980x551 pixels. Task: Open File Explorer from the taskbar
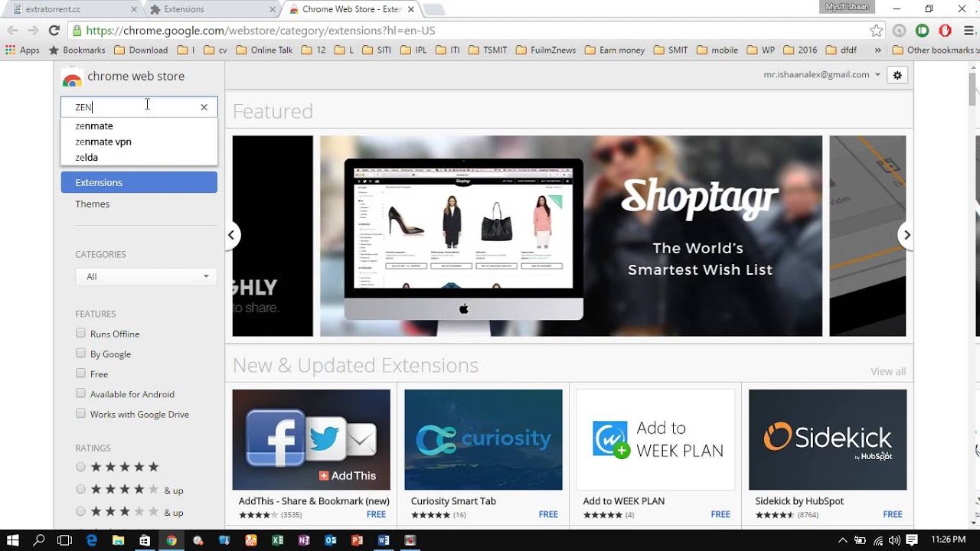(x=118, y=540)
